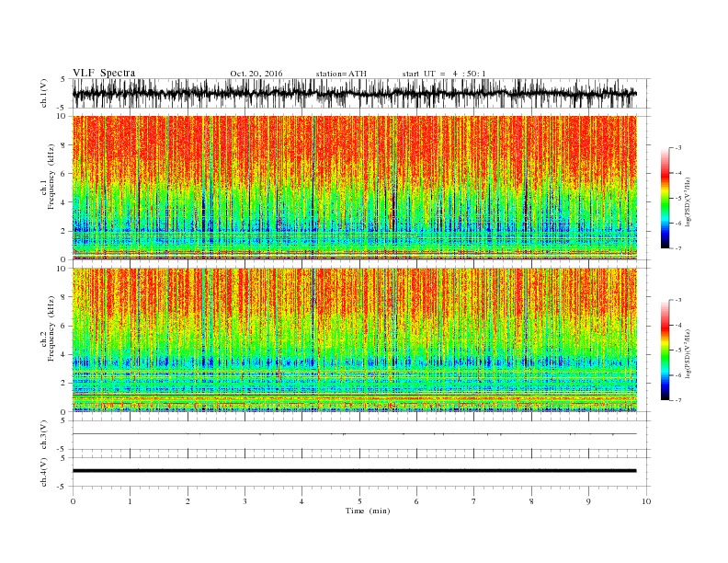Click the "8" kHz tick on ch.1 spectrogram axis

(x=64, y=145)
